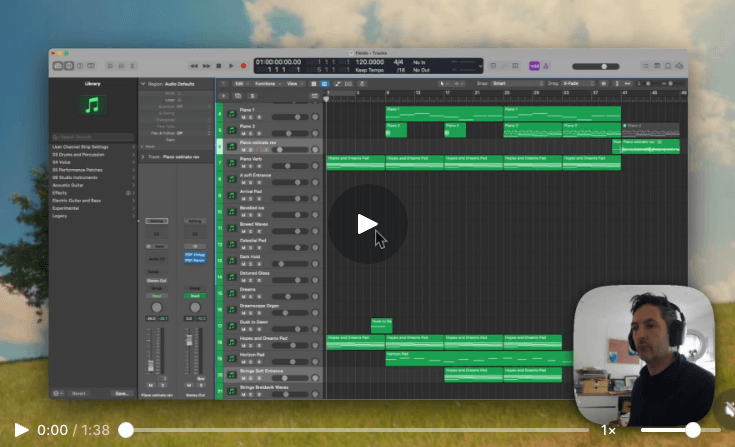Open the Functions menu
735x447 pixels.
coord(267,84)
